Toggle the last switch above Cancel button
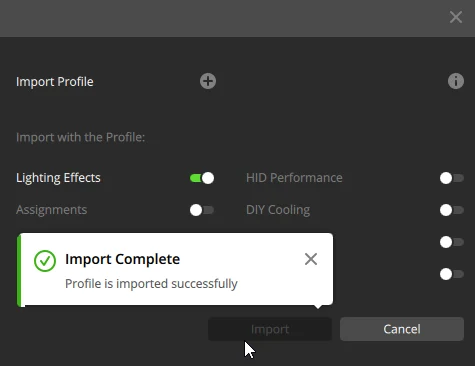Screen dimensions: 475x366 452,274
